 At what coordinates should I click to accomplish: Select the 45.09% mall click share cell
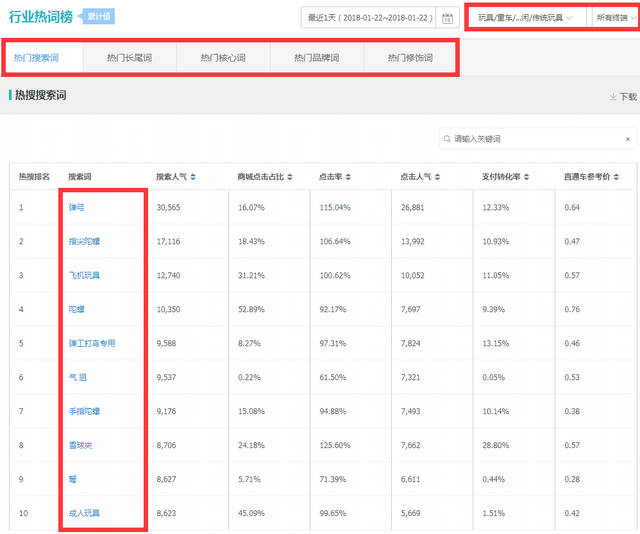coord(251,513)
